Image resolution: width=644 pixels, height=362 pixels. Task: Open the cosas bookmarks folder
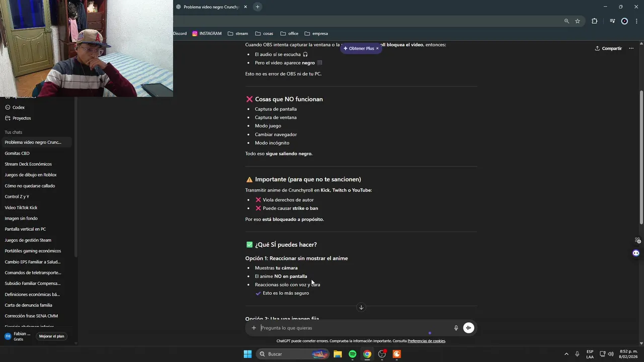click(264, 34)
